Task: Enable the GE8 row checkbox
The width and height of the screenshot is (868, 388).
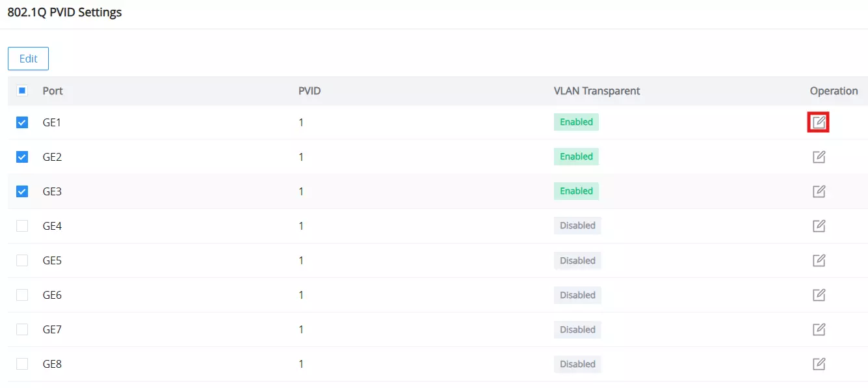Action: [x=22, y=364]
